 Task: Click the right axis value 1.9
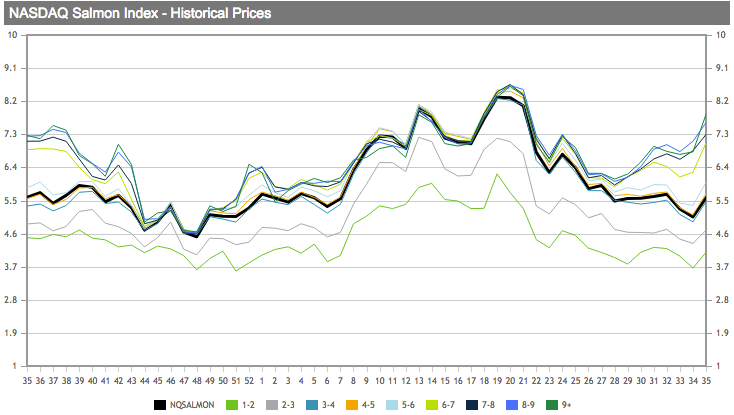coord(722,333)
